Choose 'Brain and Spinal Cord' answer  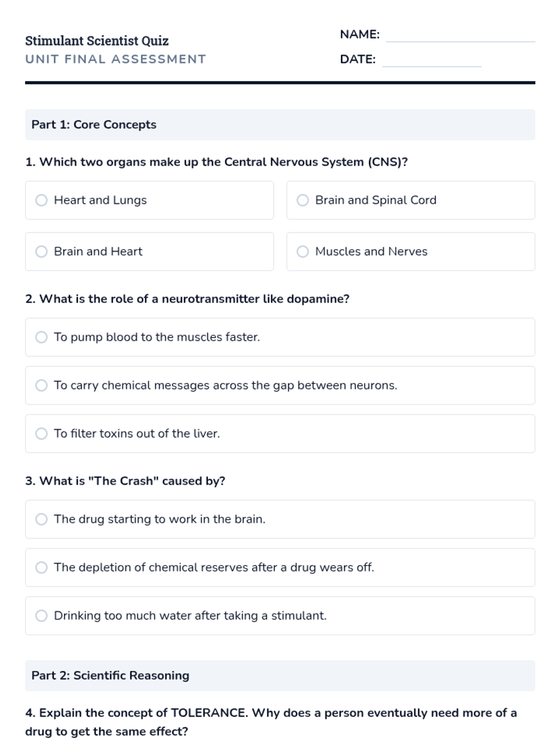303,200
